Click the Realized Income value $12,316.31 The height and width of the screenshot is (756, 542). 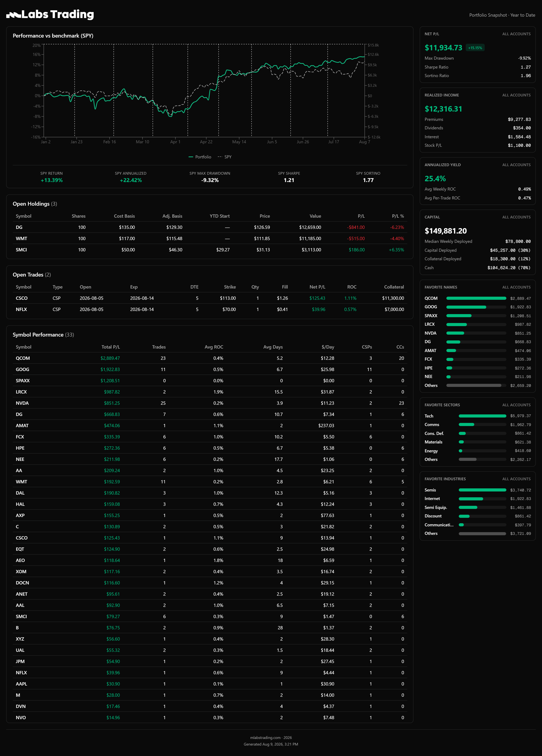click(443, 109)
